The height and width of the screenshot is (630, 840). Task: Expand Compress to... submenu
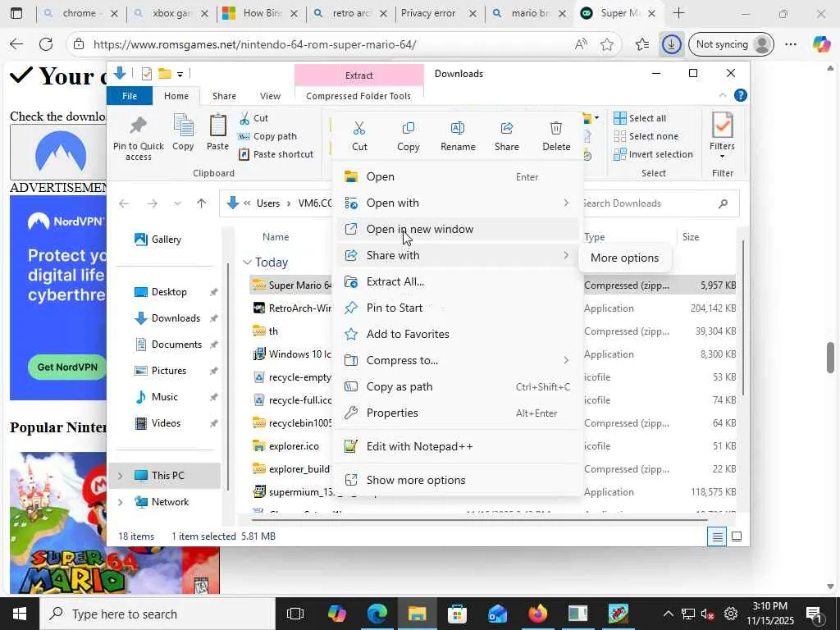point(457,361)
